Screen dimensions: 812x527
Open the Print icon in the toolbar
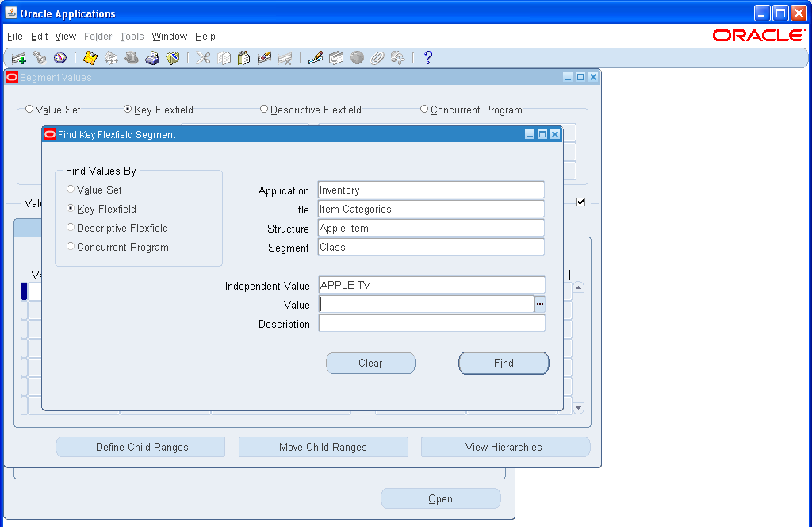click(x=152, y=57)
